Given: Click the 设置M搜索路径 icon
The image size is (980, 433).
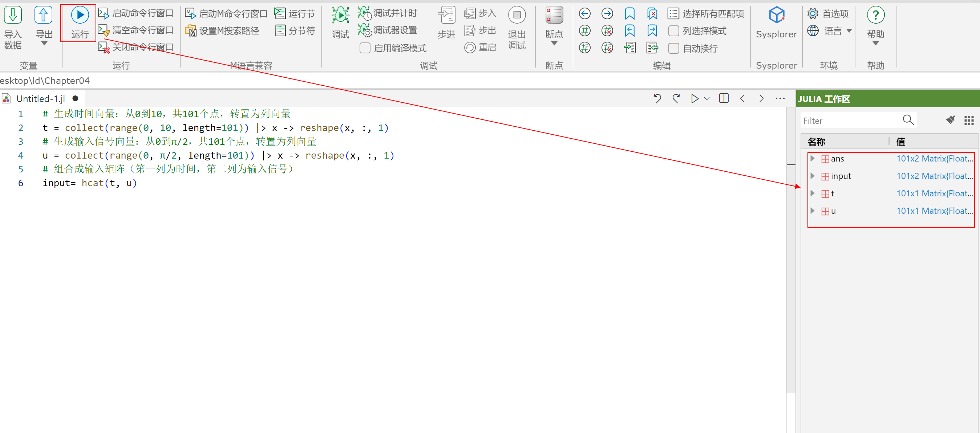Looking at the screenshot, I should tap(190, 30).
